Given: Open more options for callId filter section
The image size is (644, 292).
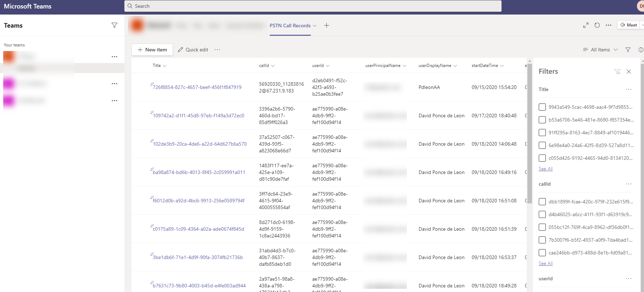Looking at the screenshot, I should pos(629,184).
